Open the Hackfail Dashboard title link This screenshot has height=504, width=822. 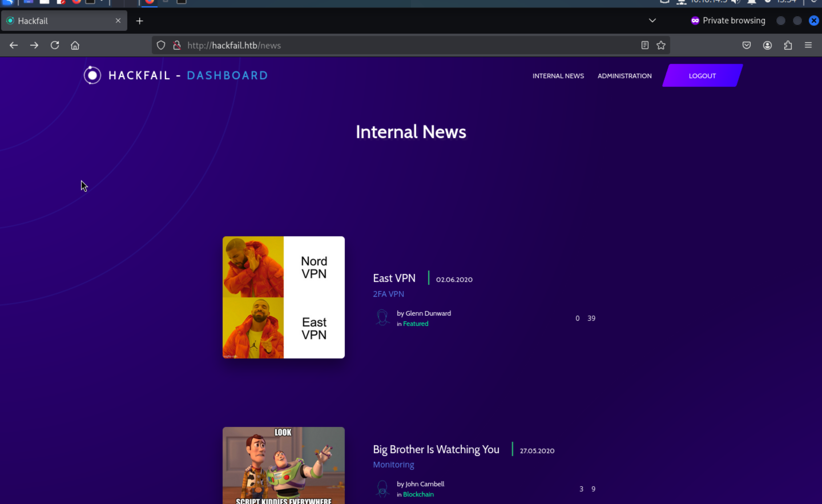point(188,75)
